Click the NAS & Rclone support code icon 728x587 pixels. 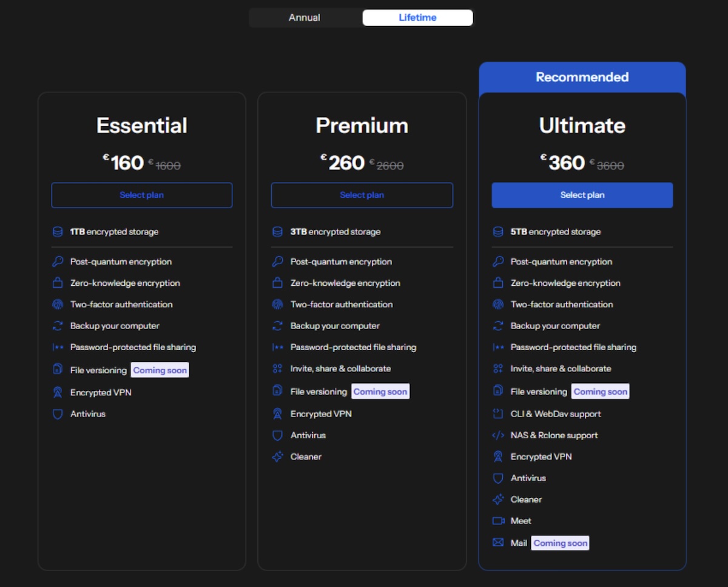pyautogui.click(x=498, y=435)
